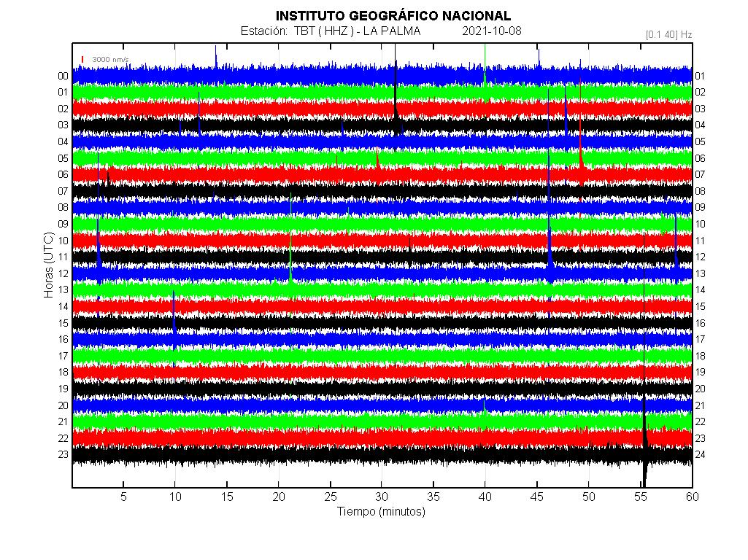Click hour label 24 on the right axis
This screenshot has height=560, width=748.
[x=700, y=454]
